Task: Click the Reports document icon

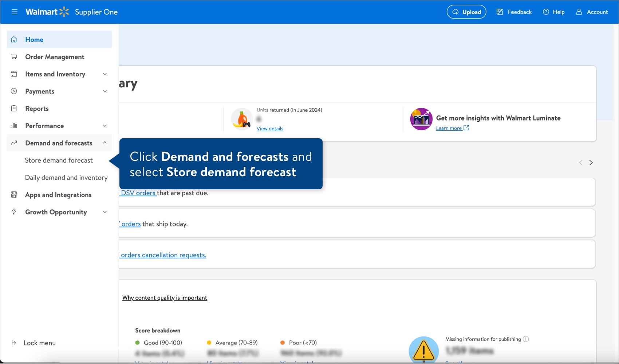Action: click(x=14, y=108)
